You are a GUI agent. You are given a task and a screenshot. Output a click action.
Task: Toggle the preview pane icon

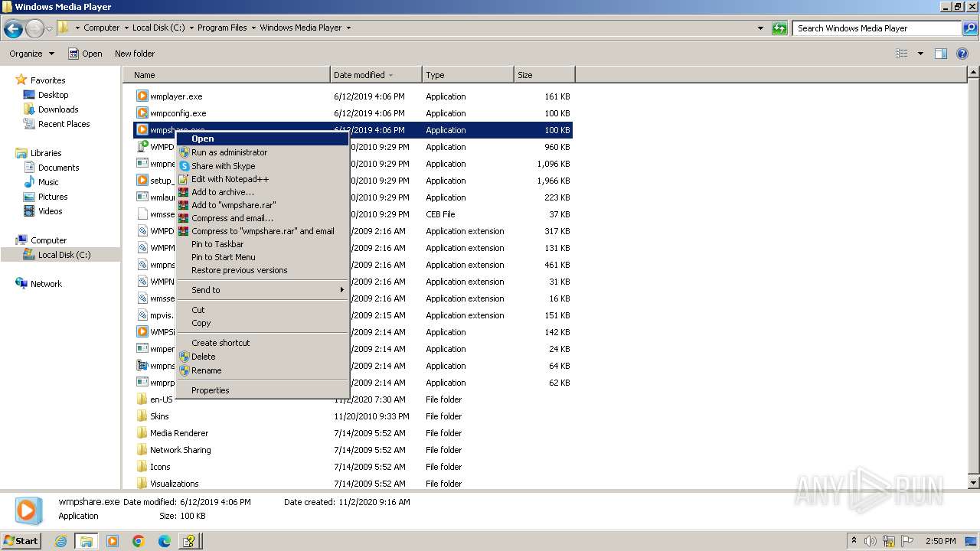(941, 54)
